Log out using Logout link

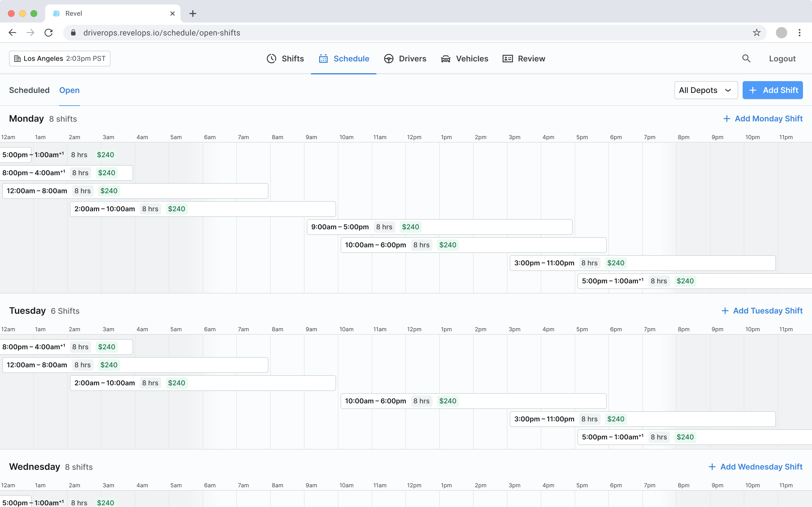tap(782, 59)
